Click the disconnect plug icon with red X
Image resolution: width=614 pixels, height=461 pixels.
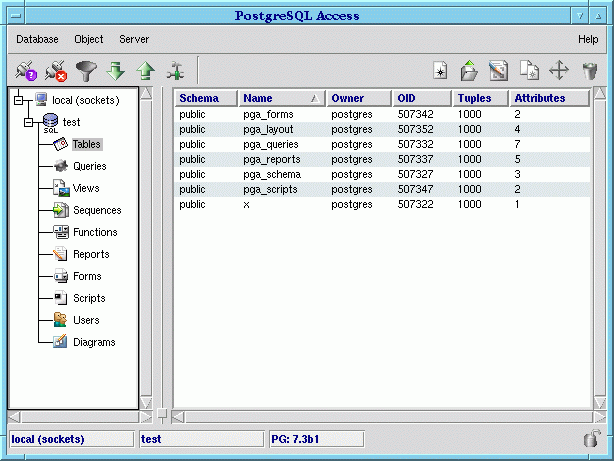55,71
